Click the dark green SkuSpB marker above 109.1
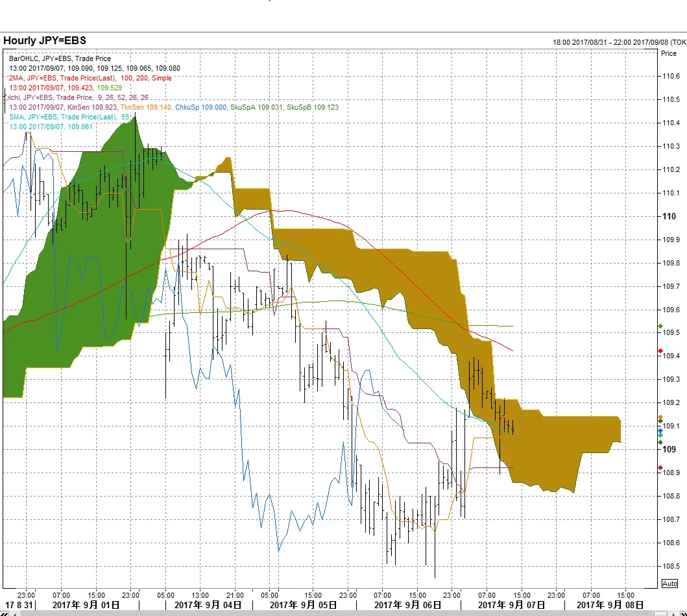 (660, 421)
